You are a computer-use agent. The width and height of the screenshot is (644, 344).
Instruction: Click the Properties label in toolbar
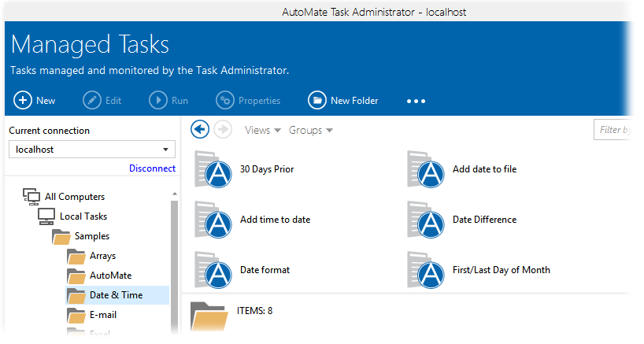(x=260, y=101)
